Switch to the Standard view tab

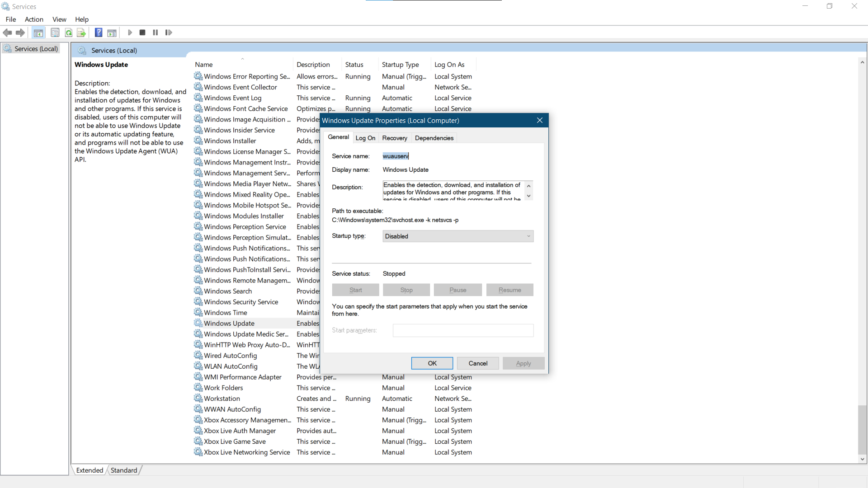tap(124, 470)
